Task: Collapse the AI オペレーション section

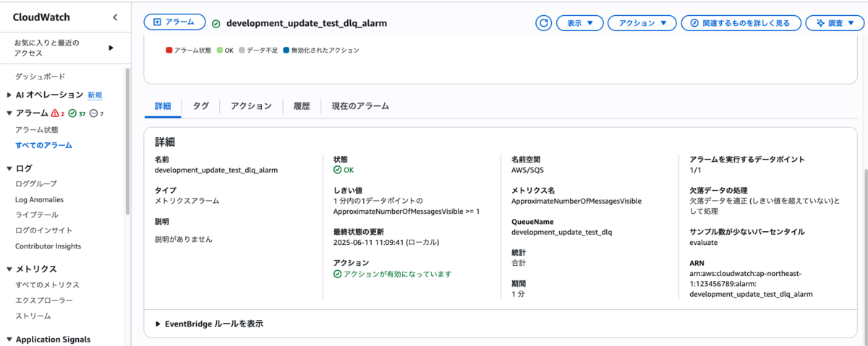Action: [9, 95]
